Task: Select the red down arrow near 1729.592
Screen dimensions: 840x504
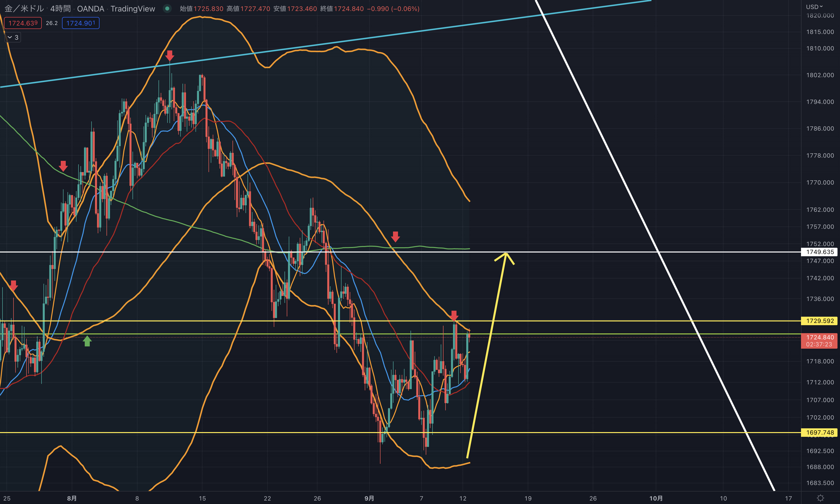Action: pyautogui.click(x=454, y=315)
